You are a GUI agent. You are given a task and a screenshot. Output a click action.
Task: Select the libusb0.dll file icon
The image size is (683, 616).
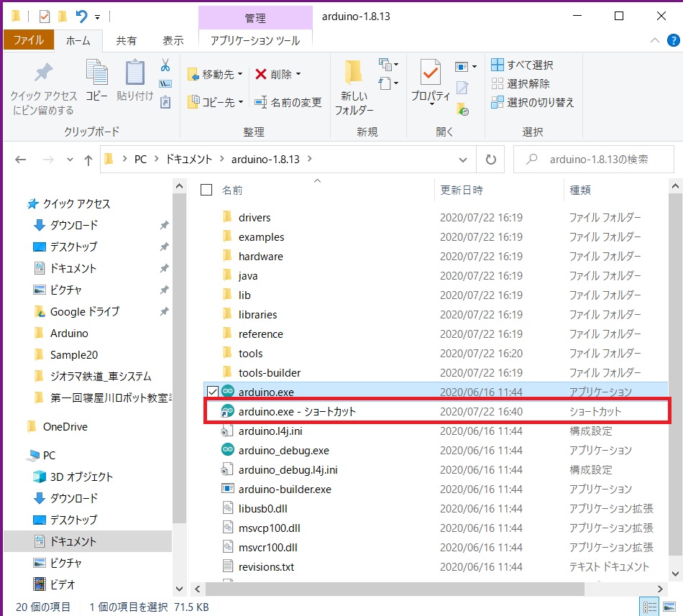point(227,508)
